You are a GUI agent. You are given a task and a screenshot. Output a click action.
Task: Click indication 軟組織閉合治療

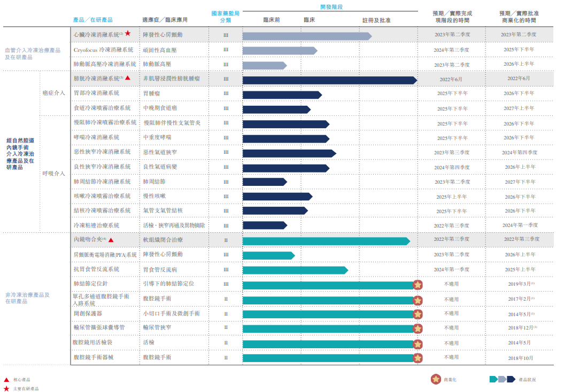tap(163, 240)
